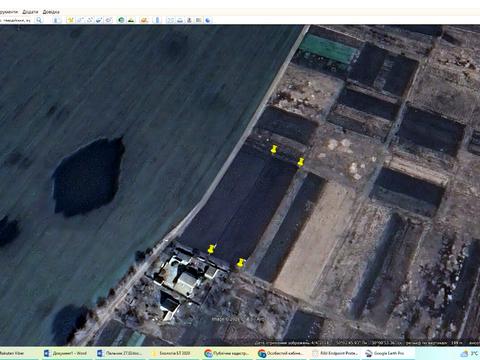Click the save image toolbar icon
Screen dimensions: 480x360
(x=189, y=20)
